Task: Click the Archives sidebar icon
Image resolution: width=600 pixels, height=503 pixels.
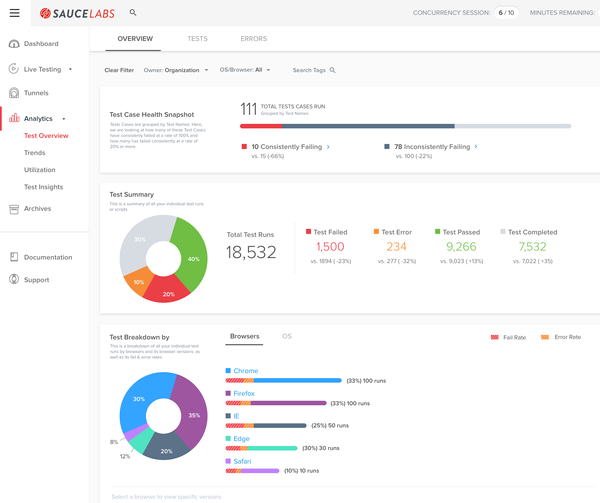Action: (x=14, y=209)
